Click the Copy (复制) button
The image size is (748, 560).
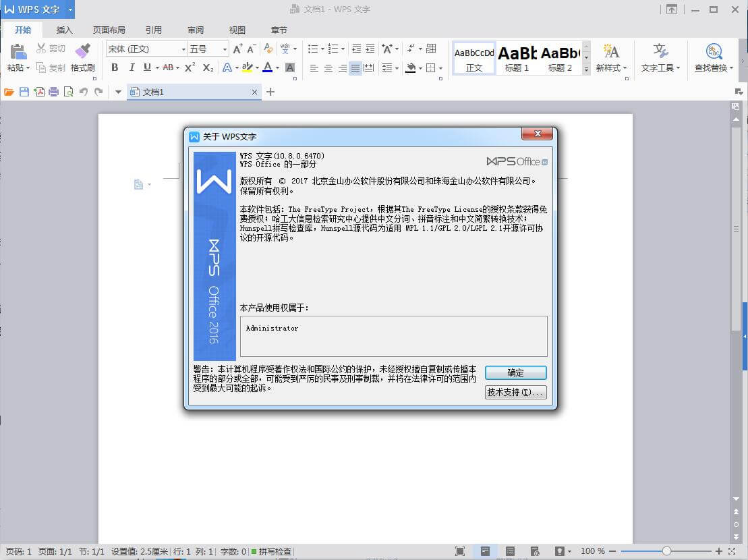(x=51, y=67)
